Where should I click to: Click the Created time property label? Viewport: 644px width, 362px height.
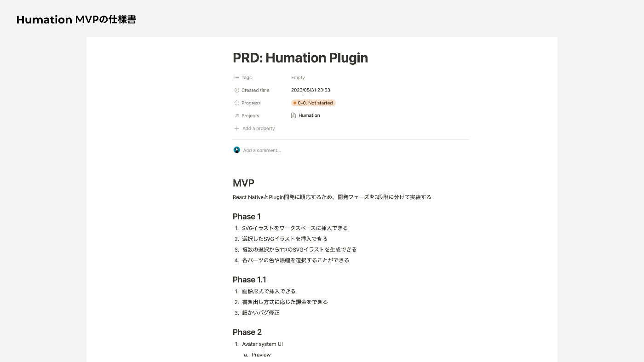pos(255,90)
